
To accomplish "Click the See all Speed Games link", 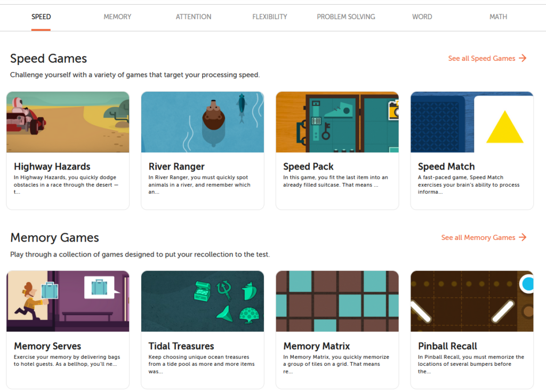I will click(x=481, y=58).
